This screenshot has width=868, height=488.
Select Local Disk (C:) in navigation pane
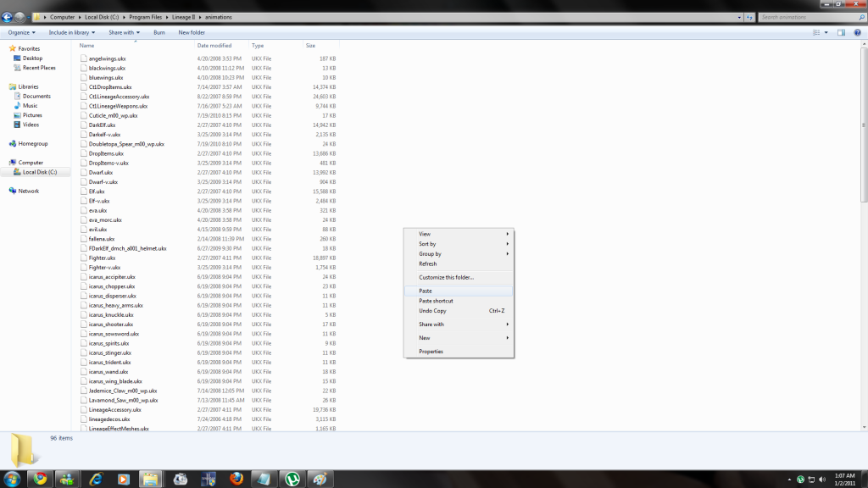point(40,172)
